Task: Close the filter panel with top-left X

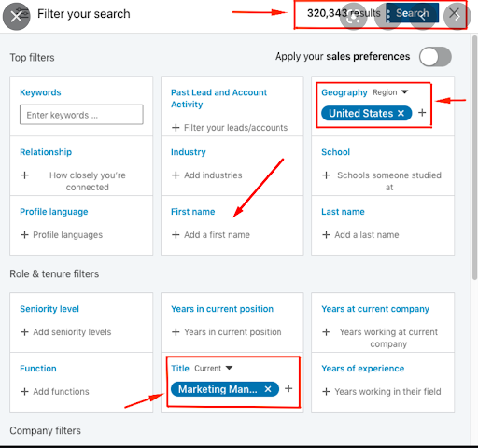Action: pos(16,17)
